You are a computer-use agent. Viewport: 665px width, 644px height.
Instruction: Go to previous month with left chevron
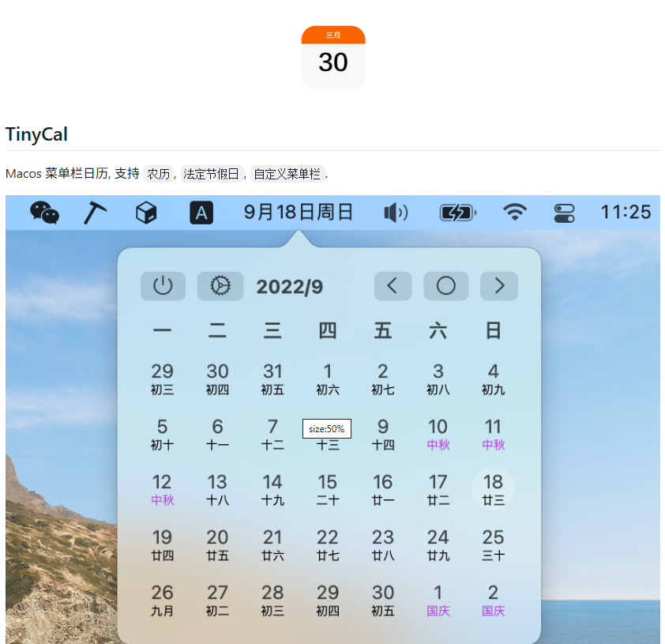[x=393, y=286]
